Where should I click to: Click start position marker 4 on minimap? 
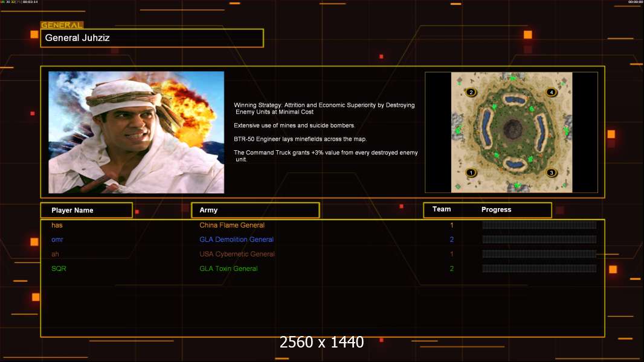pyautogui.click(x=552, y=92)
